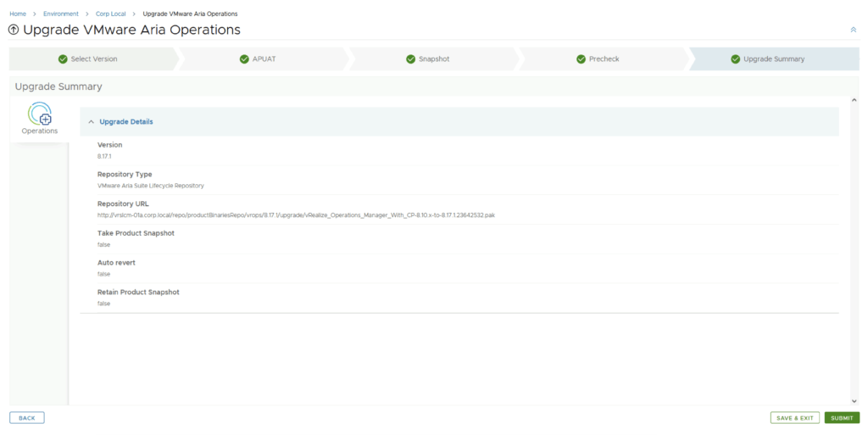Switch to the Snapshot step
Screen dimensions: 868x435
(434, 59)
